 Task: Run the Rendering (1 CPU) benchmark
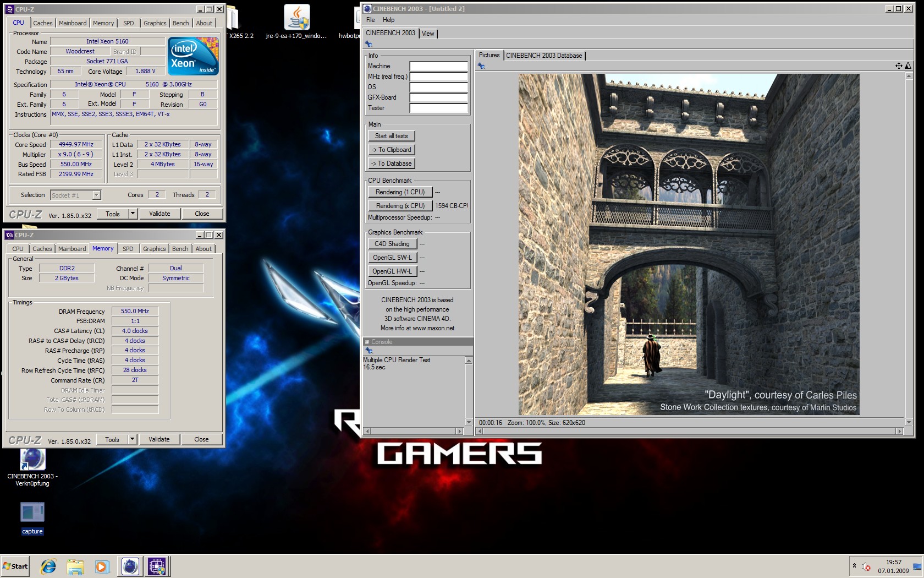[400, 192]
